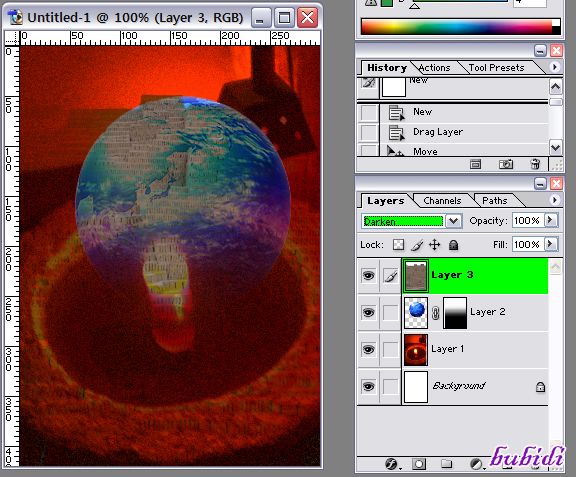
Task: Switch to the Paths tab
Action: click(494, 201)
